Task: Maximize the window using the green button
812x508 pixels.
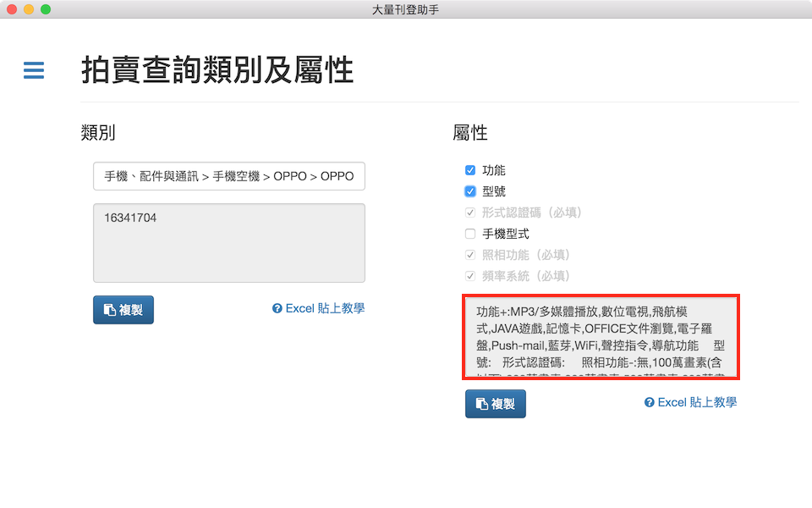Action: tap(46, 9)
